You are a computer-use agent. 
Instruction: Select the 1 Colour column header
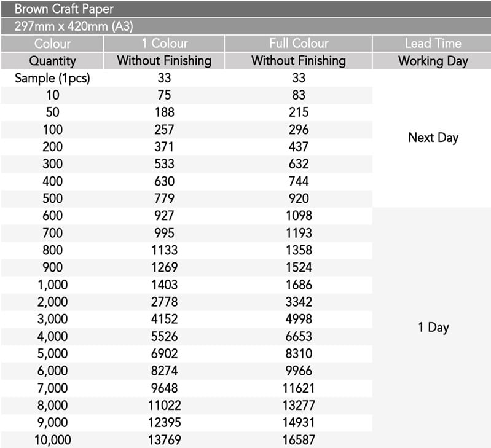coord(164,44)
